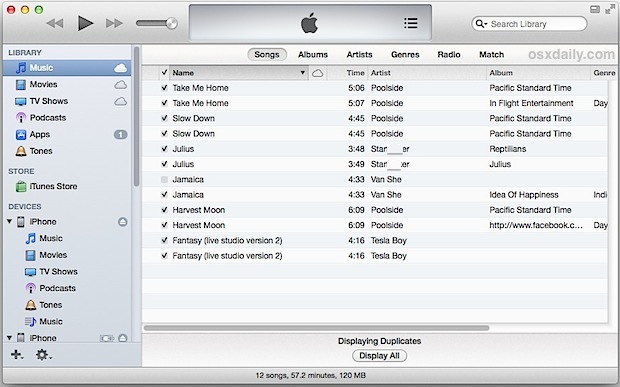The width and height of the screenshot is (620, 387).
Task: Skip forward to next track
Action: coord(114,23)
